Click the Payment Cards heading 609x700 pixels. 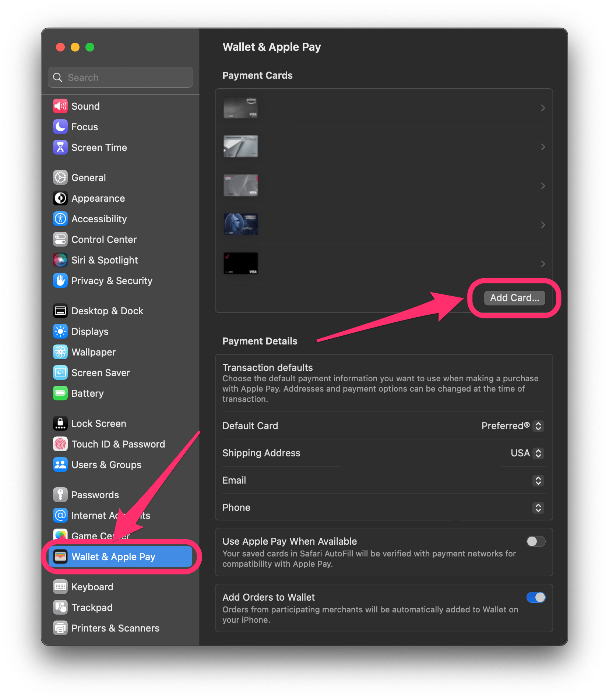[257, 75]
